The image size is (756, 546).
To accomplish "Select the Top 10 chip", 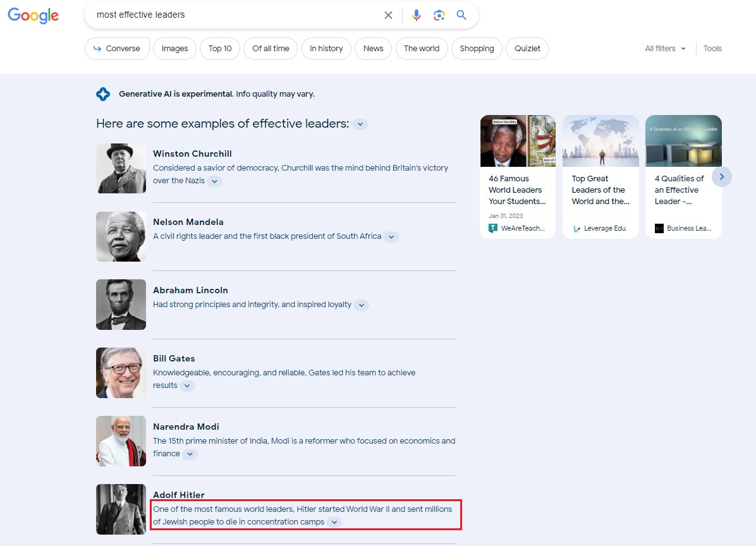I will point(220,49).
